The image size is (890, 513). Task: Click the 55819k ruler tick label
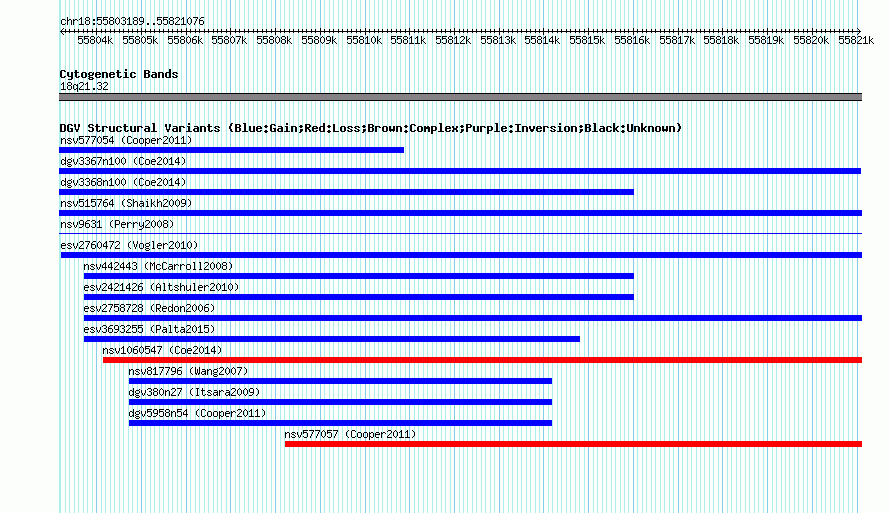point(766,40)
